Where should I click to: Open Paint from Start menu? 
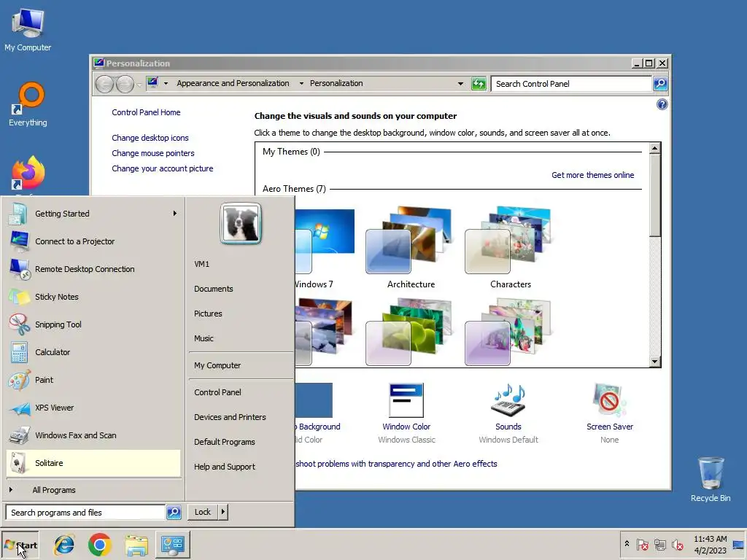[93, 380]
